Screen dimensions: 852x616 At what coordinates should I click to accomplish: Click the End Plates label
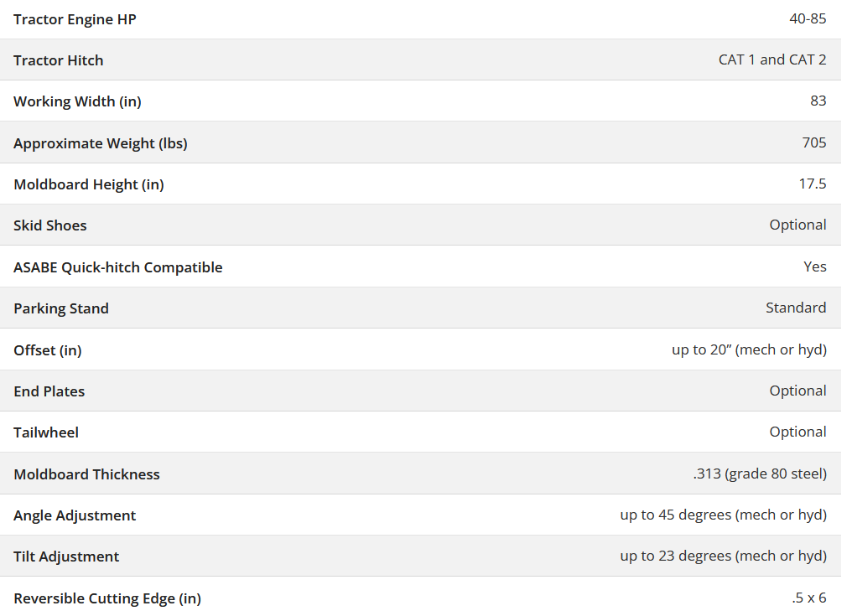click(49, 391)
